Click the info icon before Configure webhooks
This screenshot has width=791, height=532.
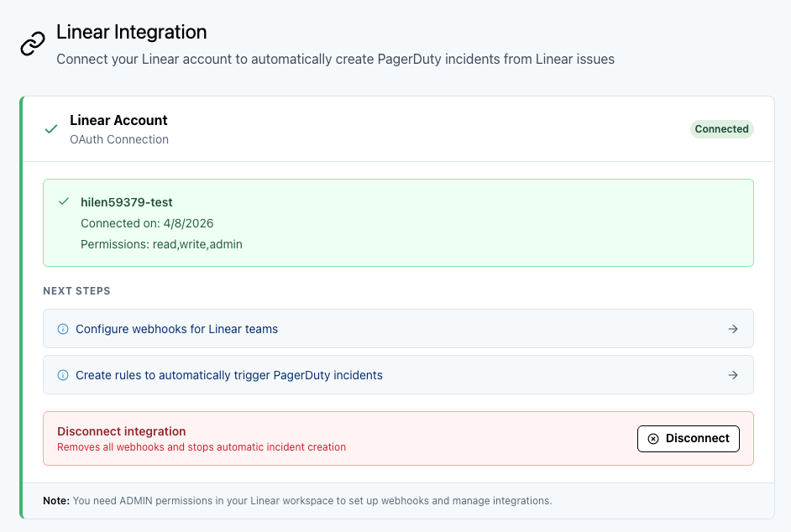coord(62,329)
